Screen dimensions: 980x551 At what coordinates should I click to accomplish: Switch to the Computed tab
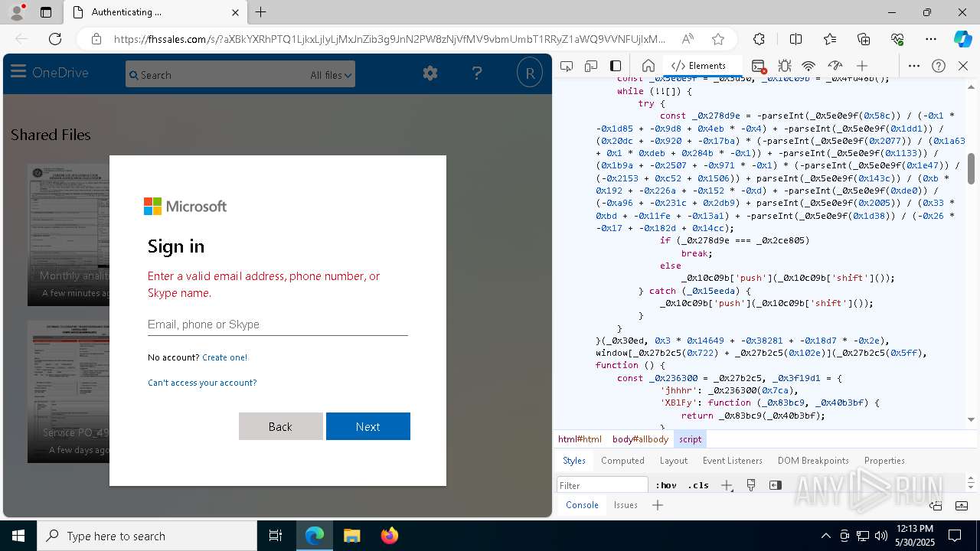tap(622, 461)
